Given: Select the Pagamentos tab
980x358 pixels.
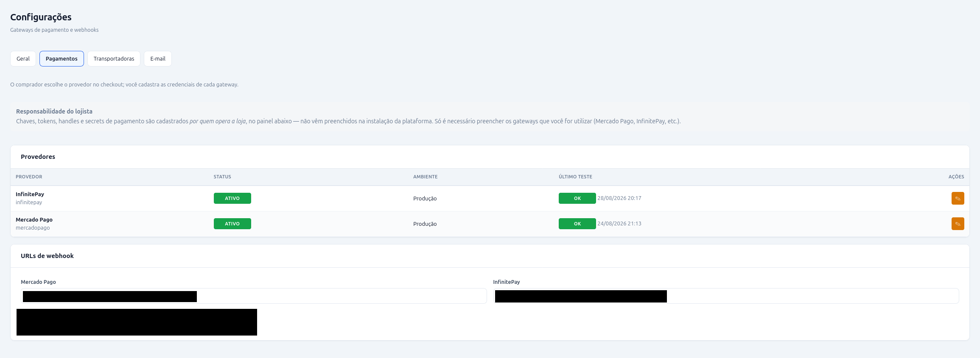Looking at the screenshot, I should coord(62,59).
